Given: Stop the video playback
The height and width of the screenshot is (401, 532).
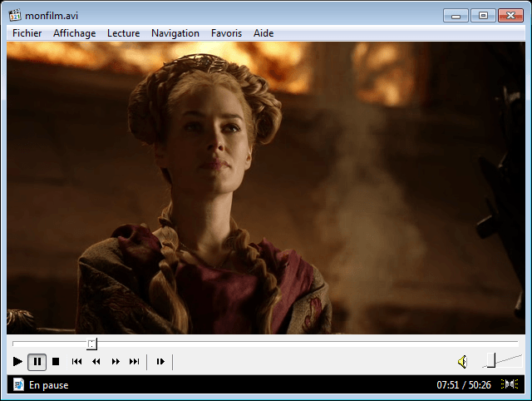Looking at the screenshot, I should (56, 361).
